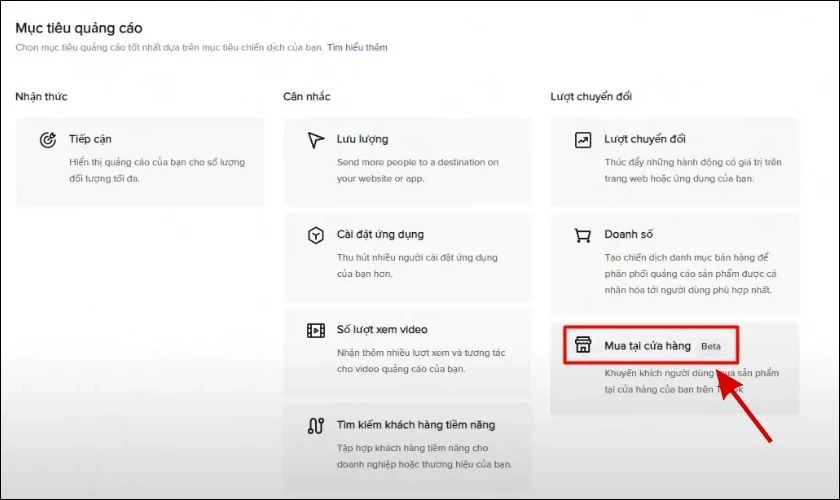840x500 pixels.
Task: Click the Lưu lượng cursor icon
Action: click(x=316, y=140)
